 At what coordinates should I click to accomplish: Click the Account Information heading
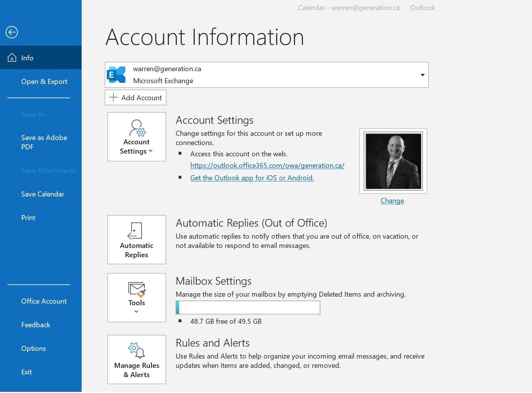(205, 37)
